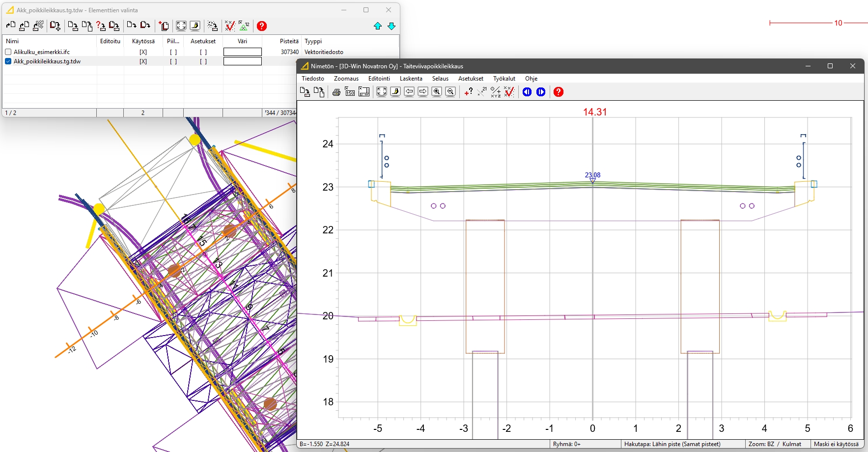Uncheck the Akk_poikkileikkaus.tg.tdw checkbox
The height and width of the screenshot is (452, 868).
(8, 61)
